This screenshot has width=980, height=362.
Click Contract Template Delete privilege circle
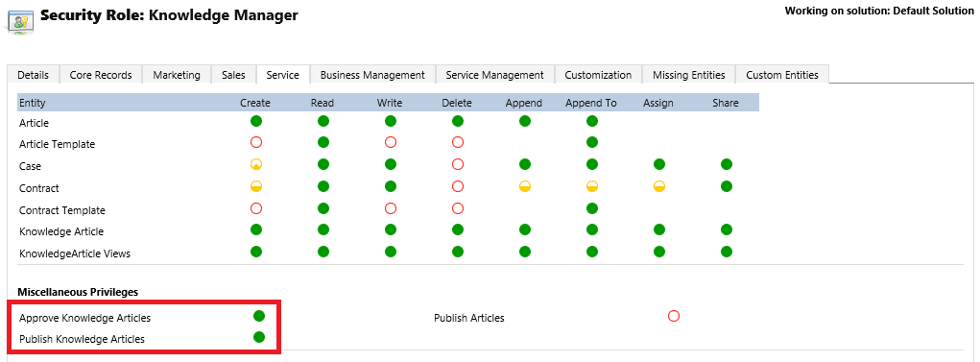pos(458,208)
